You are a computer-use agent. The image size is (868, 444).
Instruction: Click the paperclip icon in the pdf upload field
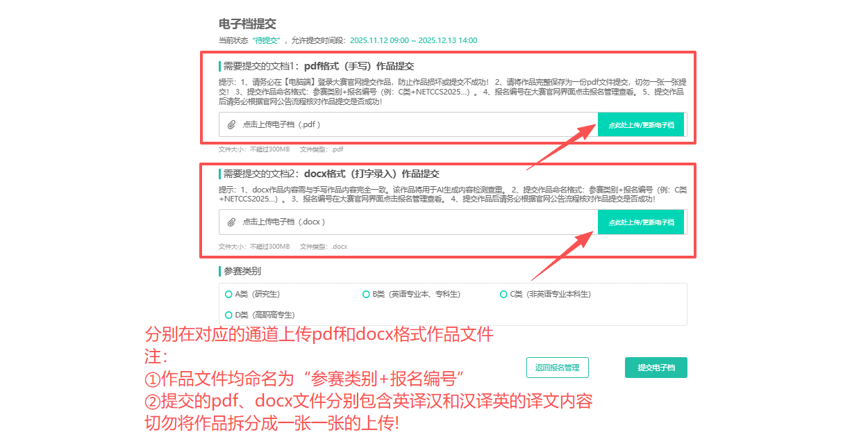(x=232, y=125)
